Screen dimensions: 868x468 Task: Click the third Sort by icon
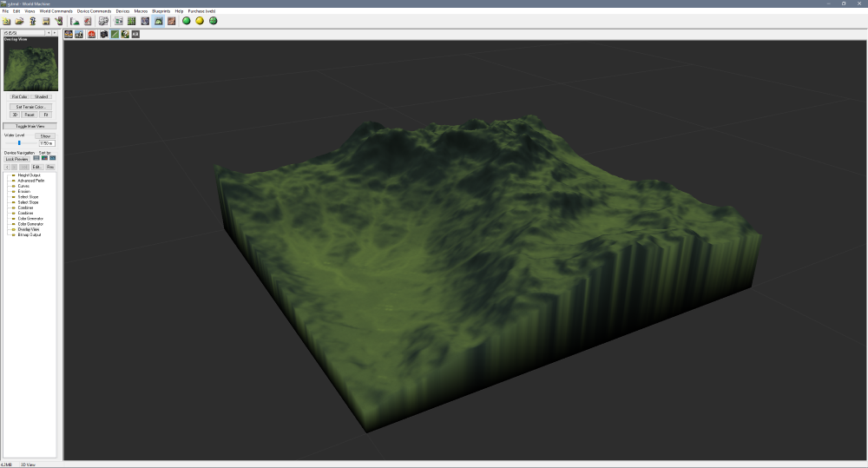53,158
